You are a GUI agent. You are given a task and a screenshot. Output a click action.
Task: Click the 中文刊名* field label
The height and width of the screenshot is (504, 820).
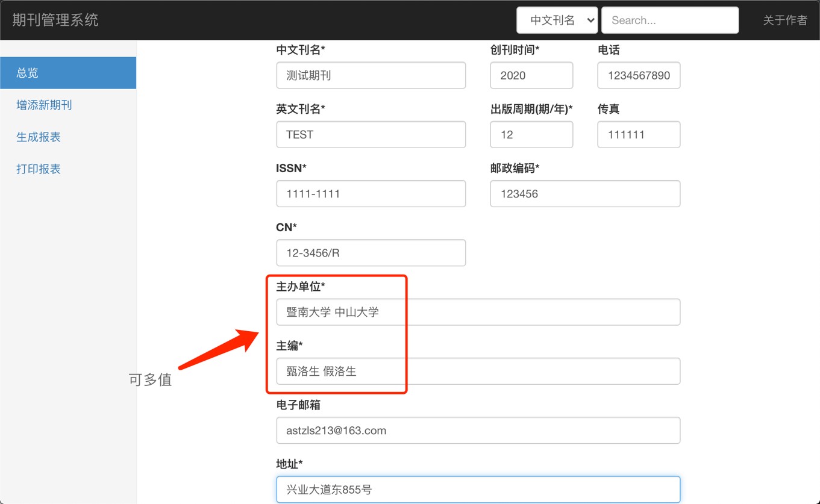[x=301, y=50]
